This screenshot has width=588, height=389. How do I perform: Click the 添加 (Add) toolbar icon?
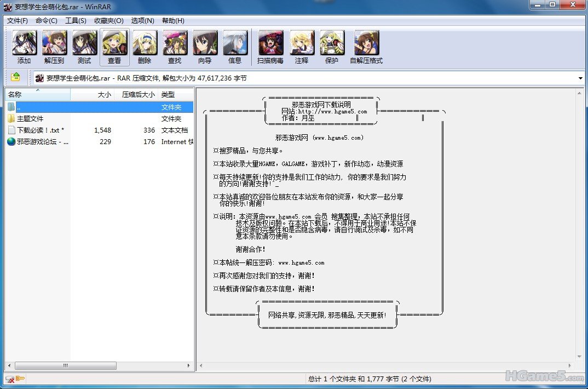pos(24,47)
